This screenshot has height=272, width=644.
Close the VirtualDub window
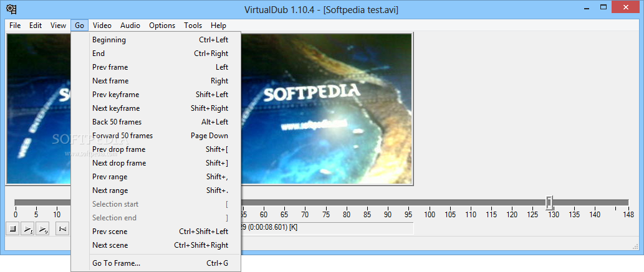627,7
